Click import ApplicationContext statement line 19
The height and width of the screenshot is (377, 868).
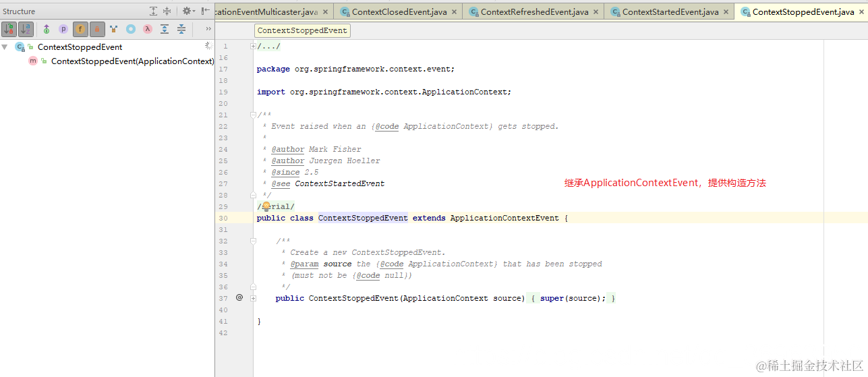[384, 92]
